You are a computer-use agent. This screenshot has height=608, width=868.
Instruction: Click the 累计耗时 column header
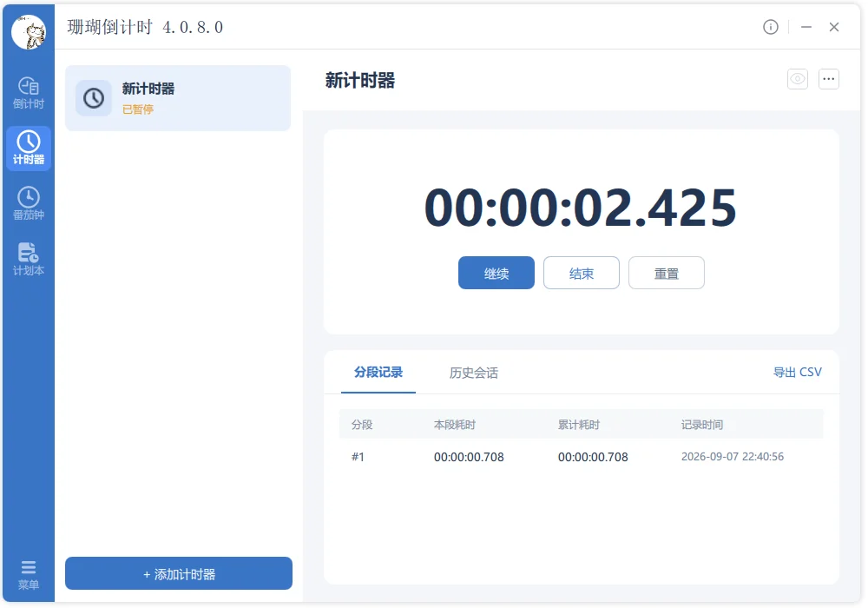(x=578, y=425)
